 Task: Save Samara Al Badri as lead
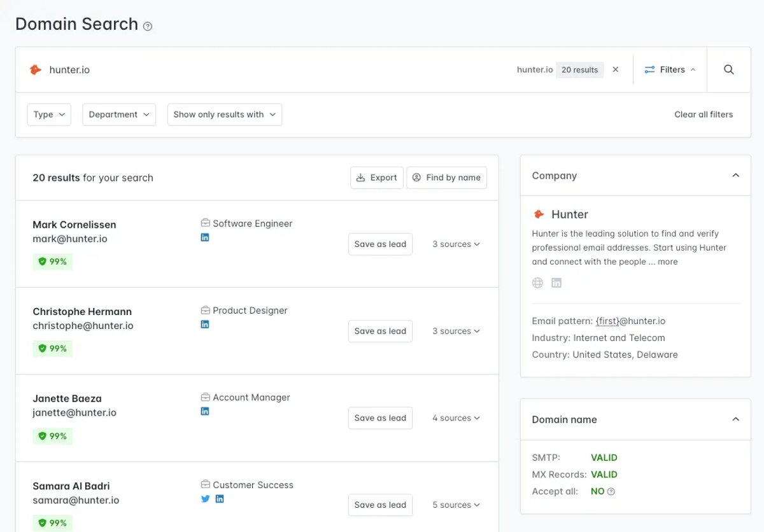click(380, 505)
